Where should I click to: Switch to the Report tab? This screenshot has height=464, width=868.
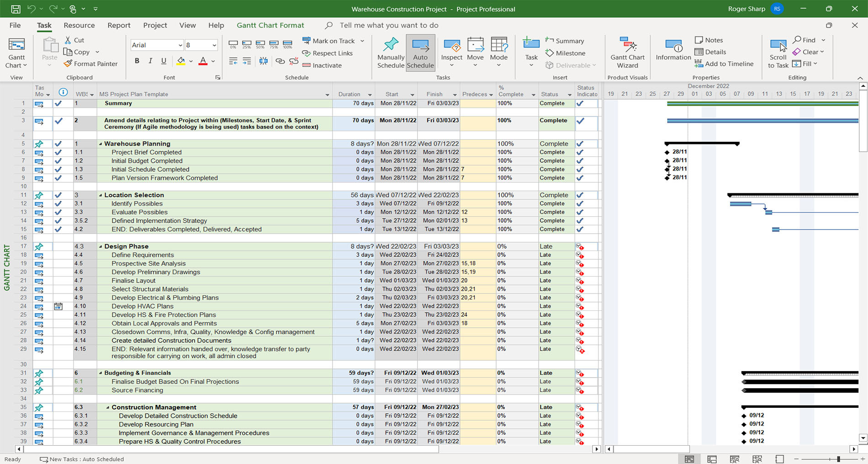119,25
